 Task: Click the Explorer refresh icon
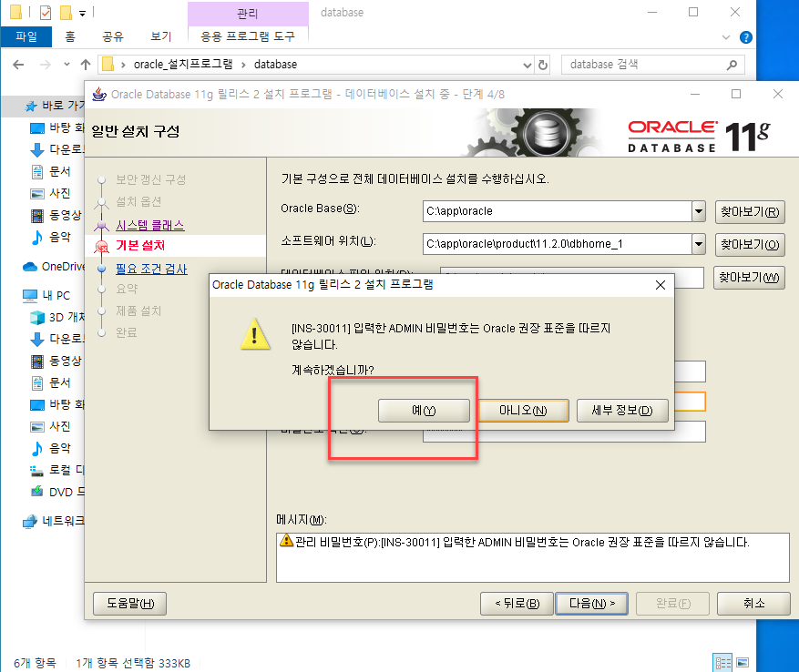[x=543, y=66]
